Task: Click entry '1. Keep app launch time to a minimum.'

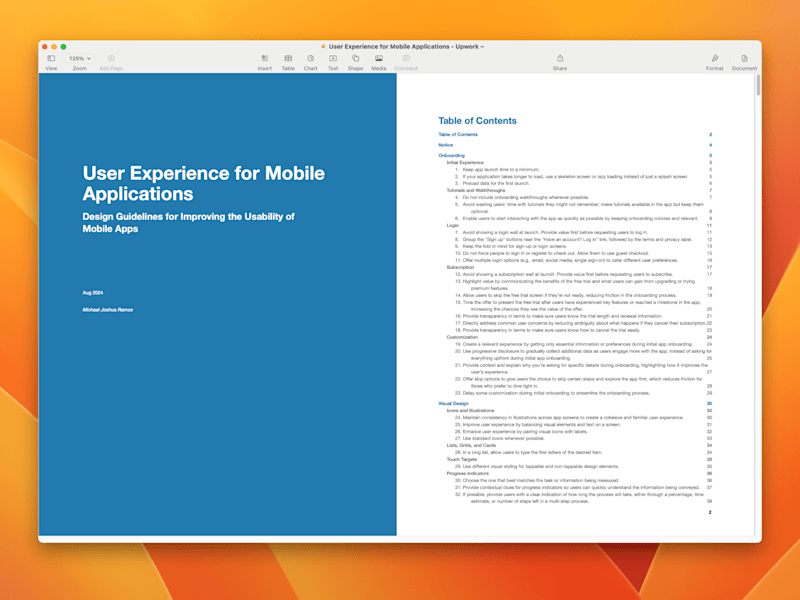Action: coord(497,169)
